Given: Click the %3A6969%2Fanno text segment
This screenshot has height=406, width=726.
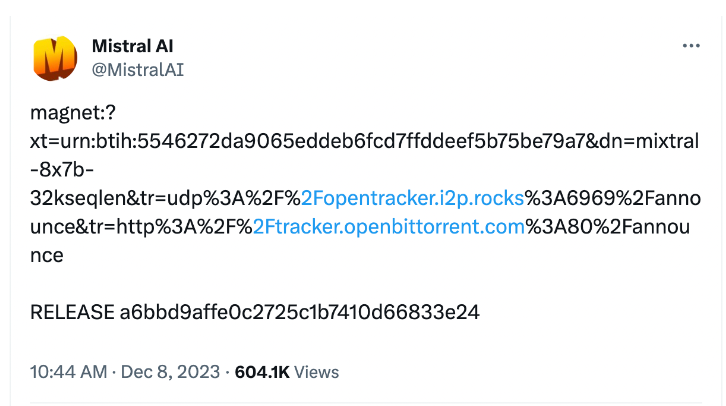Looking at the screenshot, I should tap(612, 198).
